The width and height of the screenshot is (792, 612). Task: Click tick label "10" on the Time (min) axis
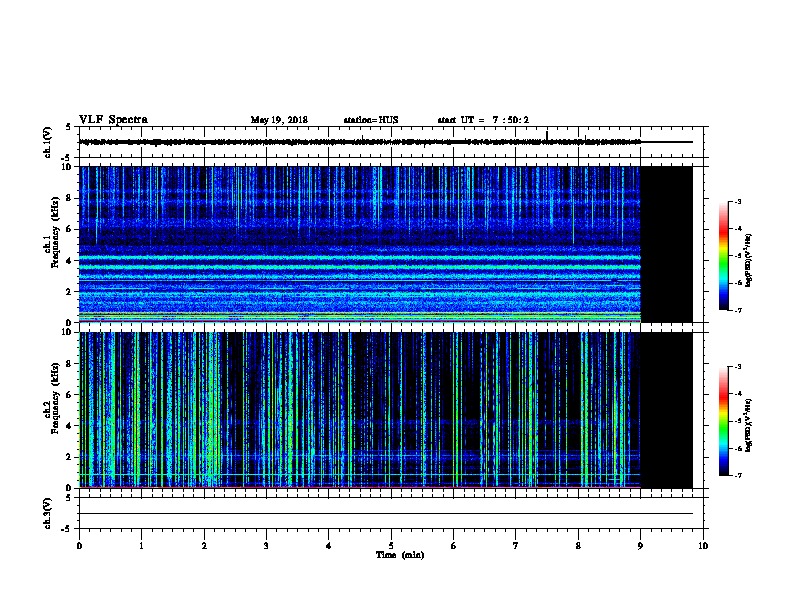[703, 546]
